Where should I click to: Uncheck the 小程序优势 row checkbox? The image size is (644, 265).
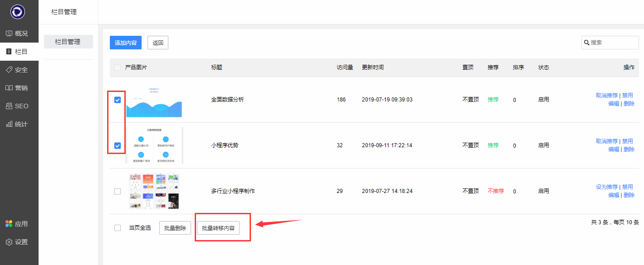(x=118, y=145)
